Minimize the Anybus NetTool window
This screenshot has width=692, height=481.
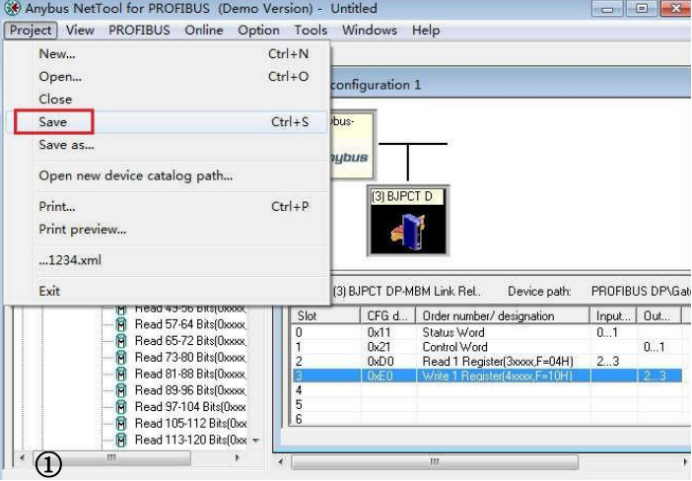pos(607,8)
